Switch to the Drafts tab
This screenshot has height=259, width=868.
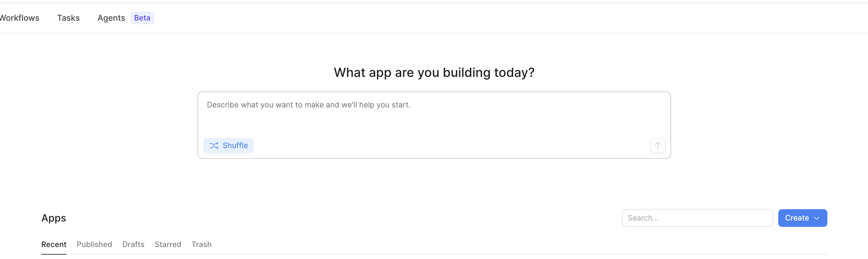coord(133,244)
